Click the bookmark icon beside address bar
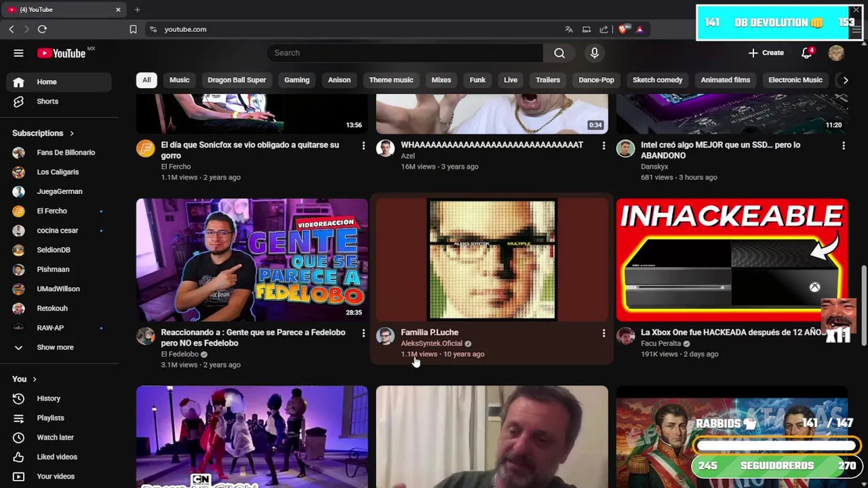This screenshot has width=868, height=488. click(133, 29)
